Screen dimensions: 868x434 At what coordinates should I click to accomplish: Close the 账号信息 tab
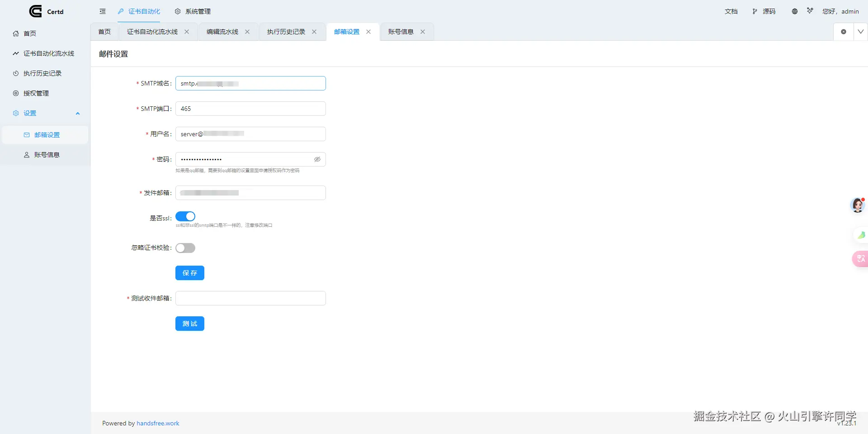pyautogui.click(x=423, y=32)
